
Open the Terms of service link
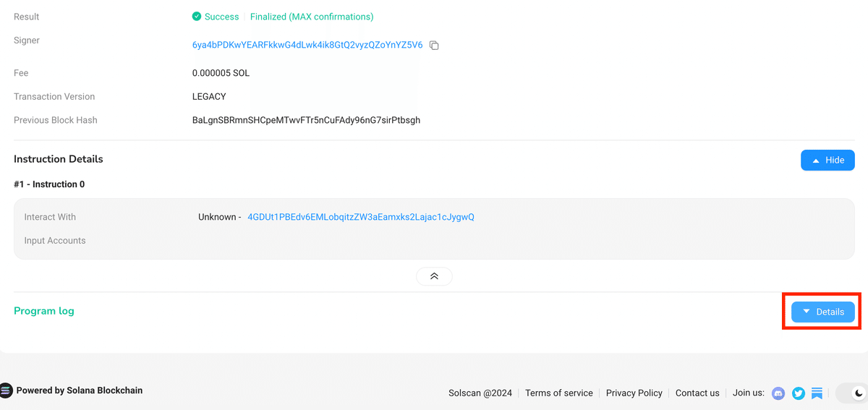(559, 393)
